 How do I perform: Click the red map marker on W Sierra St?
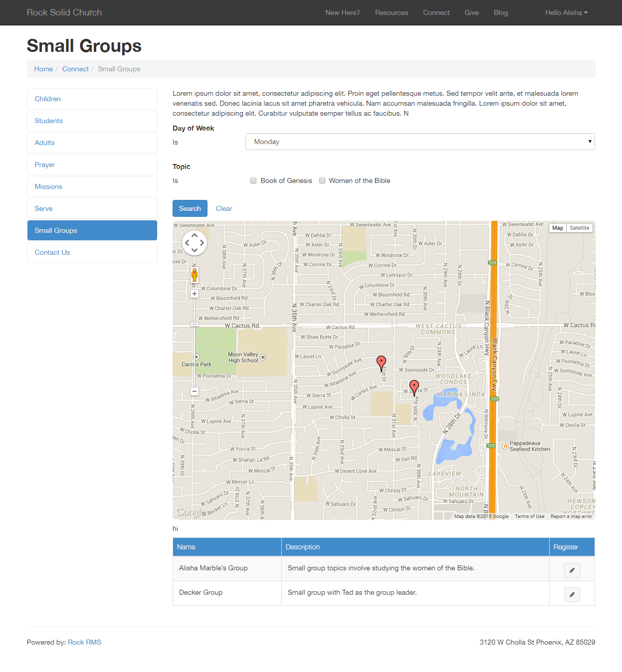[x=414, y=388]
